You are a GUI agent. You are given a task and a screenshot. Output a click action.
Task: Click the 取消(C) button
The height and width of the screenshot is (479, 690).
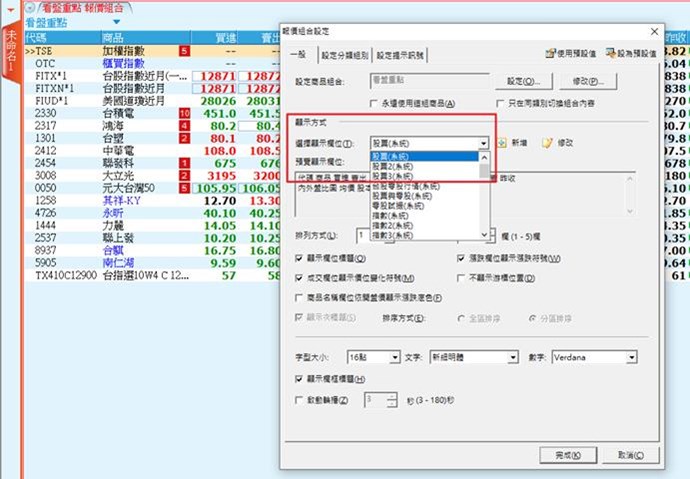point(631,455)
